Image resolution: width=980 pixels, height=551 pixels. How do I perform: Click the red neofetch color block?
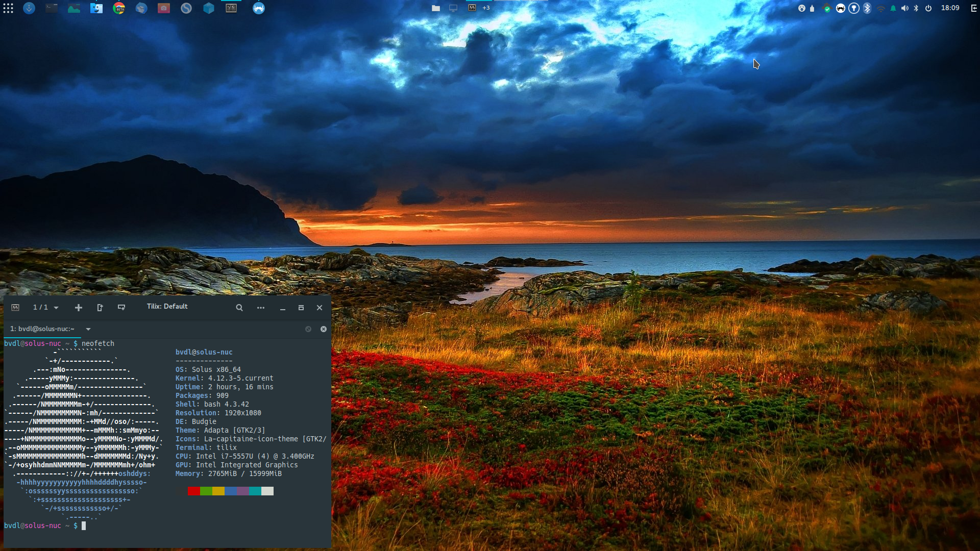pos(194,491)
